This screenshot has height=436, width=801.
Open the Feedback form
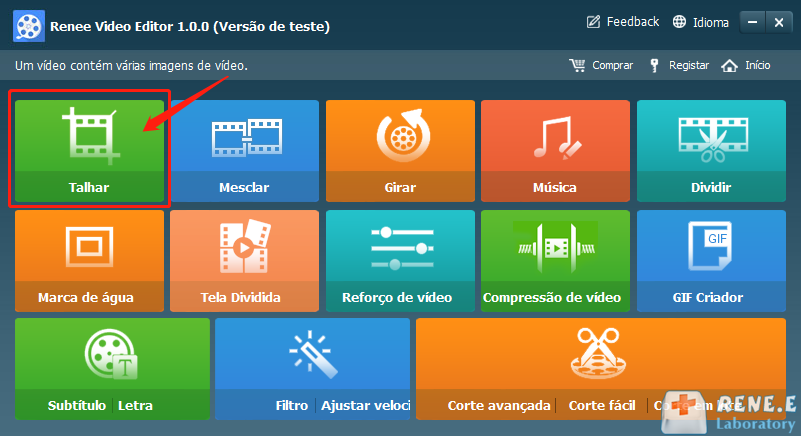[623, 22]
